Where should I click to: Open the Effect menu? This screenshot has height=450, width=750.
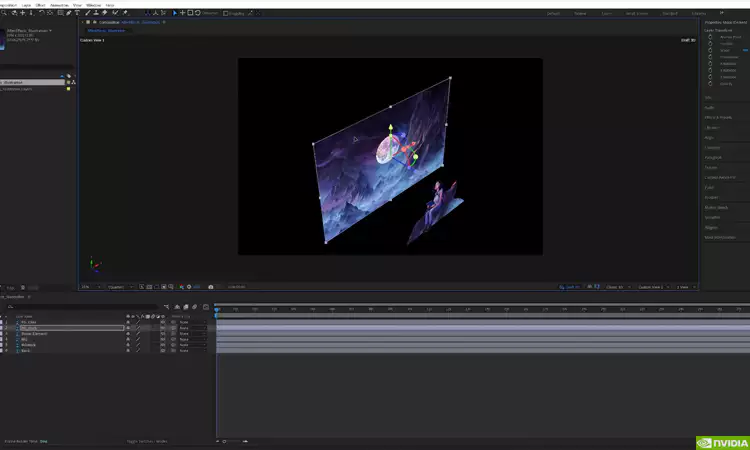(41, 5)
